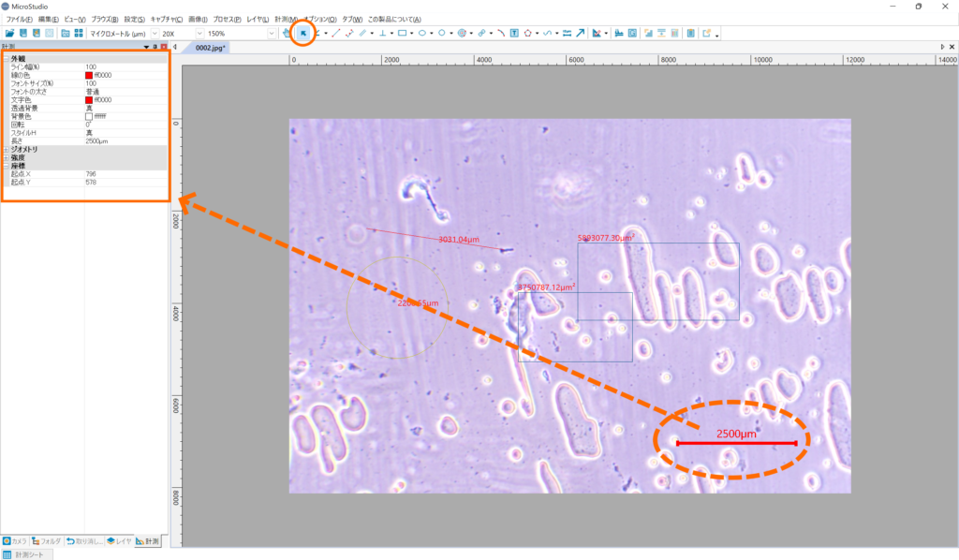The height and width of the screenshot is (560, 959).
Task: Click the large arrow annotation tool
Action: pos(581,33)
